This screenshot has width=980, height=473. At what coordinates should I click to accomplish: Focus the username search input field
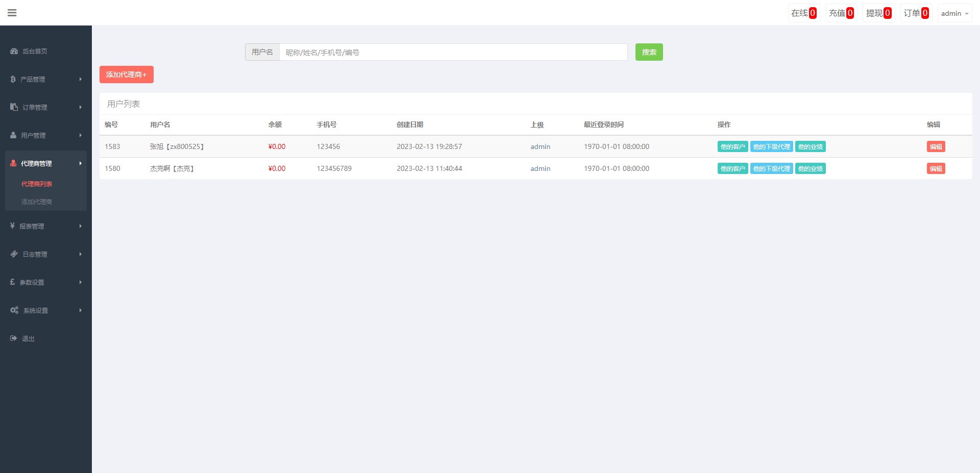point(453,52)
